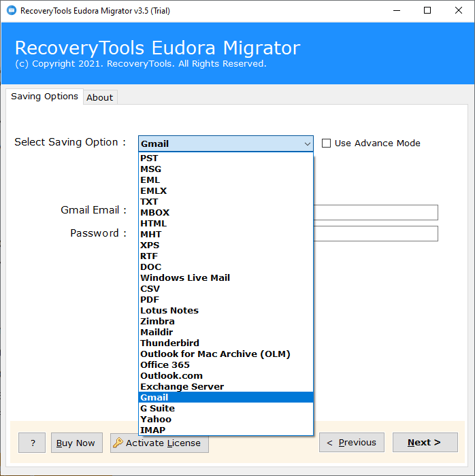Pick TXT in the dropdown list
The image size is (475, 476).
pos(226,202)
